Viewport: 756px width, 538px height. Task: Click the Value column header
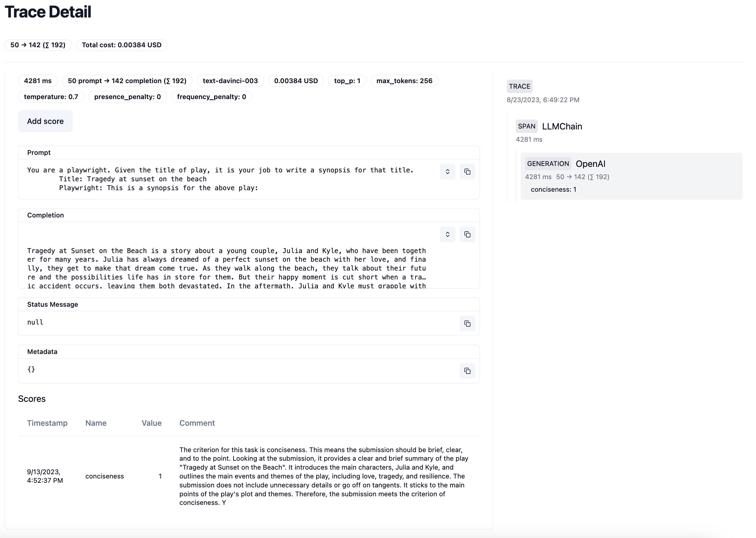pos(151,423)
